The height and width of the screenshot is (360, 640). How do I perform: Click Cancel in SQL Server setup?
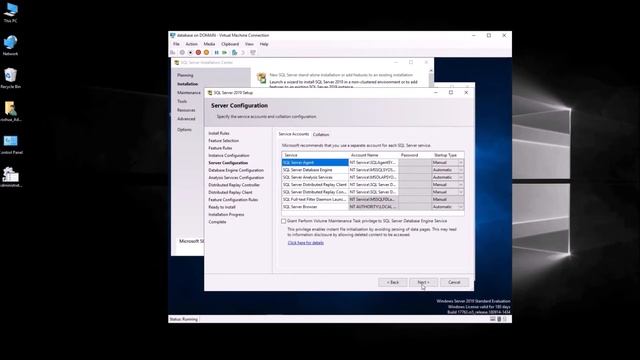pos(454,282)
